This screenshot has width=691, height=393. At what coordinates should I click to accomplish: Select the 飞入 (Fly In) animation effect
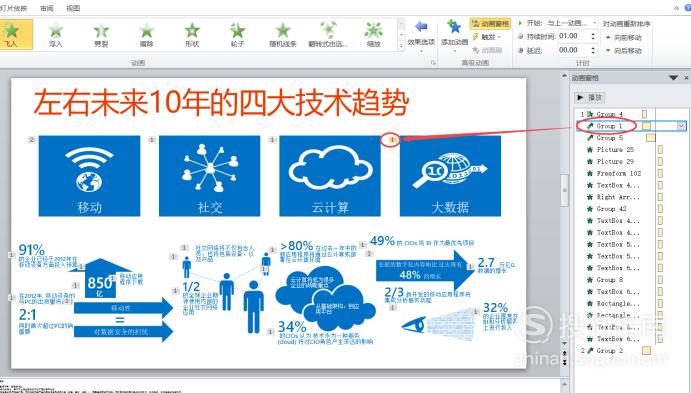[x=12, y=34]
